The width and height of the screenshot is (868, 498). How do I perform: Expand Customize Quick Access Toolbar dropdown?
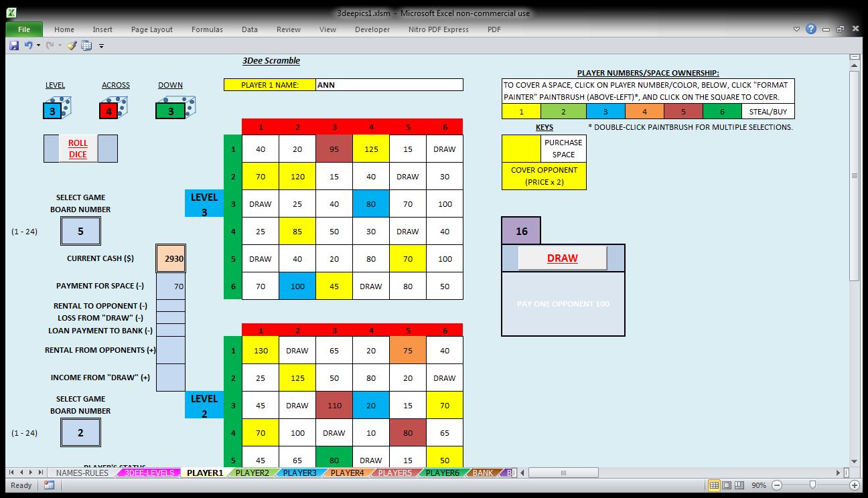[102, 46]
